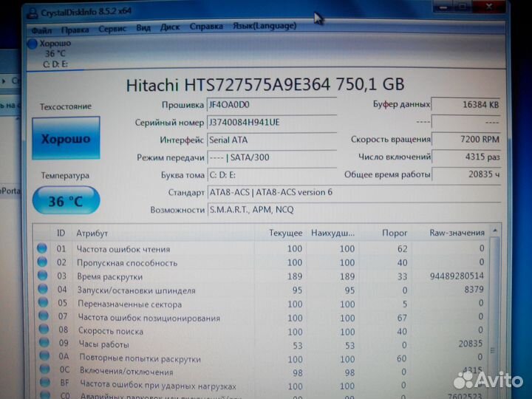This screenshot has width=532, height=399.
Task: Click the status orb for Часы работы row
Action: [x=42, y=344]
